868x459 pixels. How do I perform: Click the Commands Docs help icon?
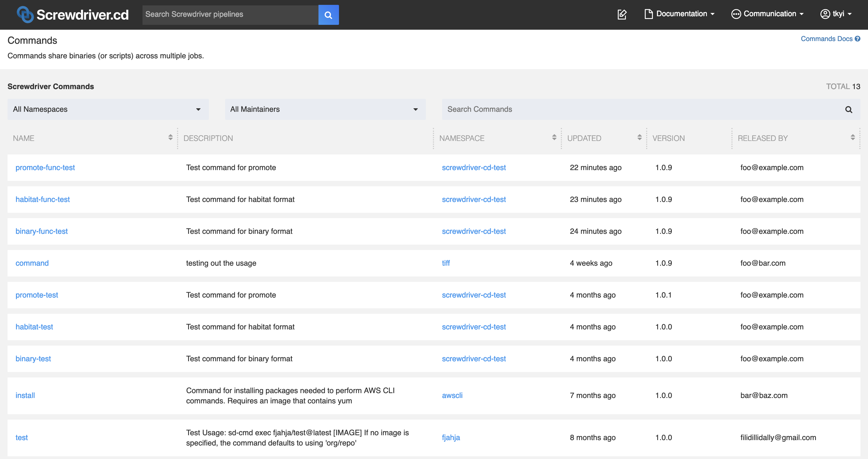point(858,39)
